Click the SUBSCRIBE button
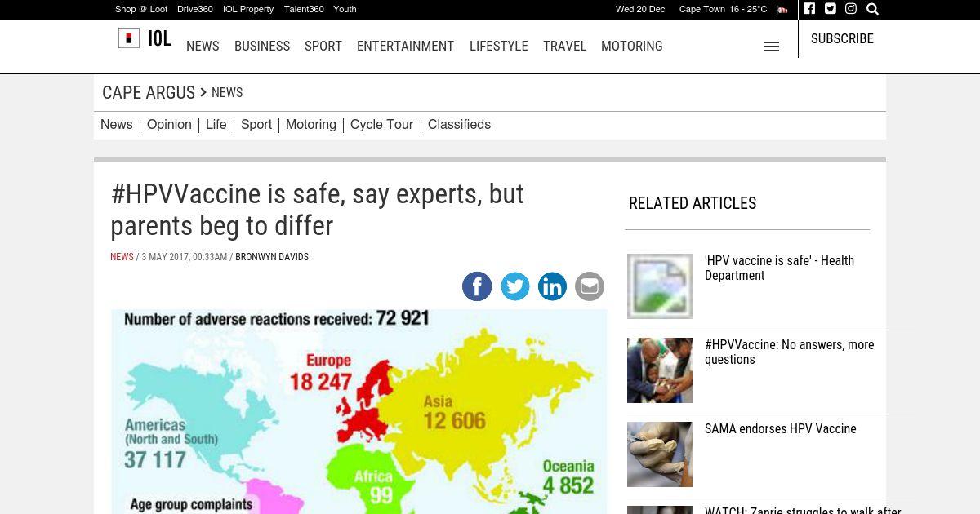This screenshot has height=514, width=980. pos(842,38)
